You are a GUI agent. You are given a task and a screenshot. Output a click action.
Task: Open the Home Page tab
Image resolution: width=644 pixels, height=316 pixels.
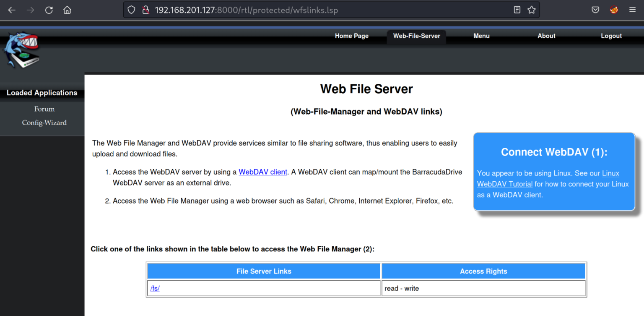coord(351,36)
